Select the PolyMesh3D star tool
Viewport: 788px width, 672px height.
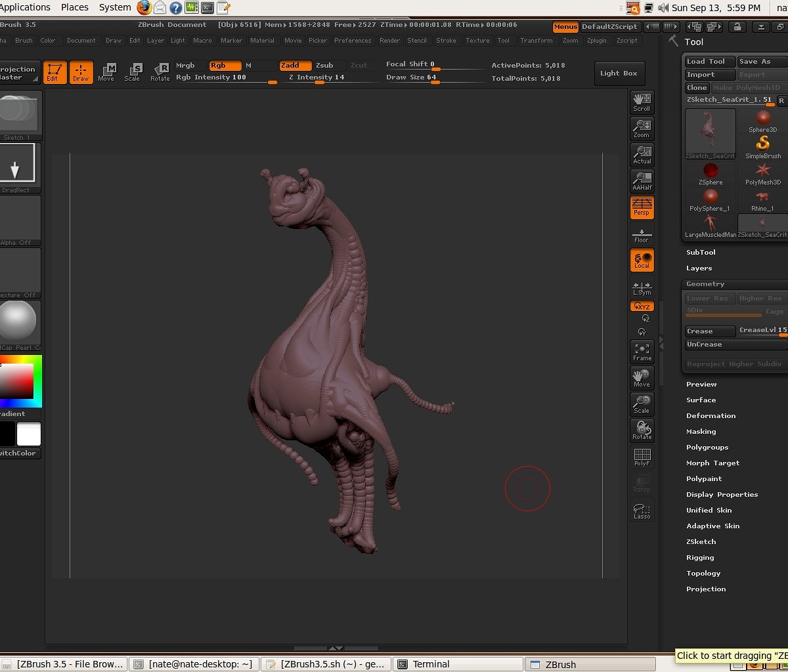tap(762, 174)
